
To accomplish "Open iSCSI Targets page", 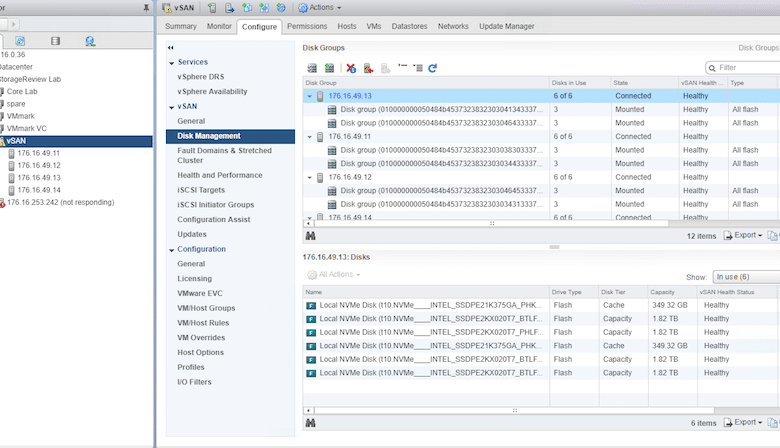I will (201, 190).
